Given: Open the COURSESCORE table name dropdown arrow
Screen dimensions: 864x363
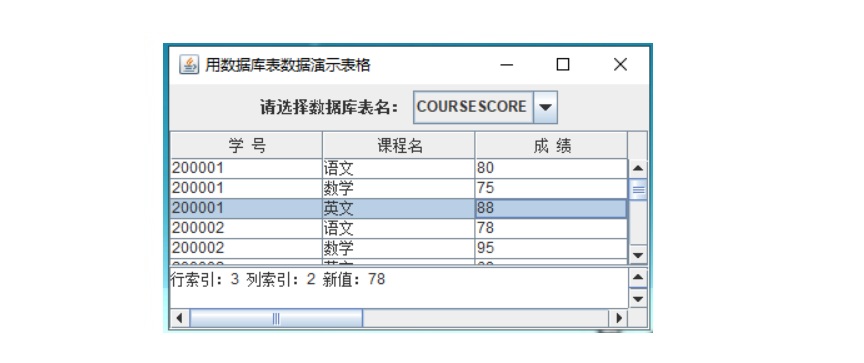Looking at the screenshot, I should (x=546, y=107).
